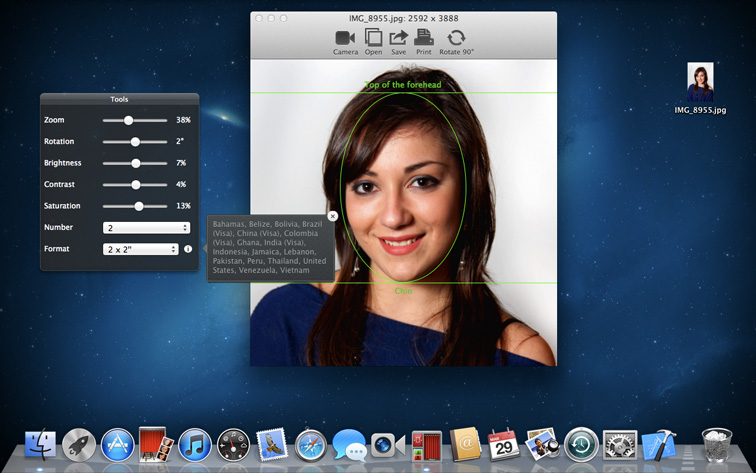Open Messages from the dock
Image resolution: width=756 pixels, height=473 pixels.
click(350, 446)
